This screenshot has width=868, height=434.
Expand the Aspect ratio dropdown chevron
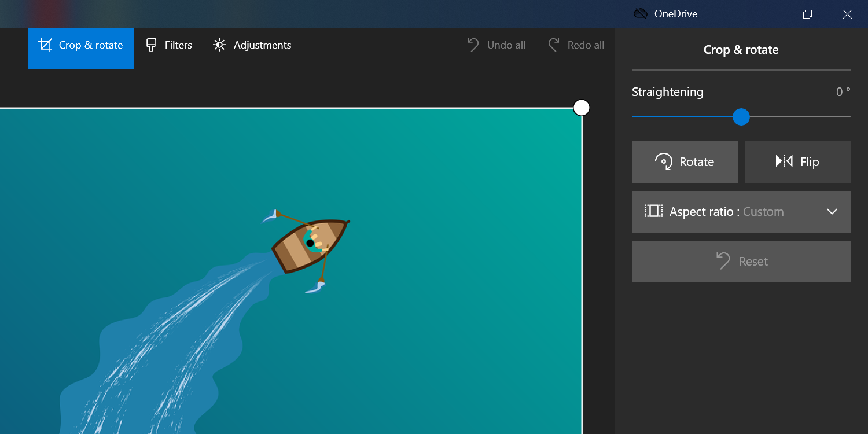[x=832, y=212]
